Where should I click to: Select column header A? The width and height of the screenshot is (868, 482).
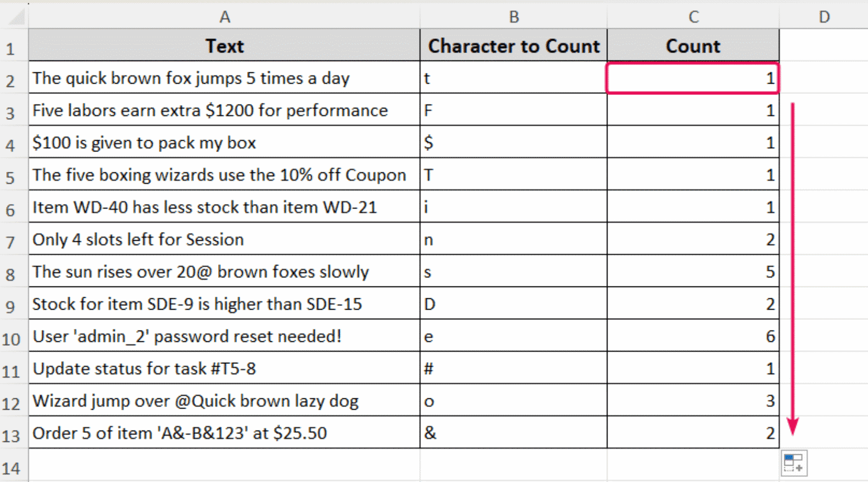tap(224, 16)
